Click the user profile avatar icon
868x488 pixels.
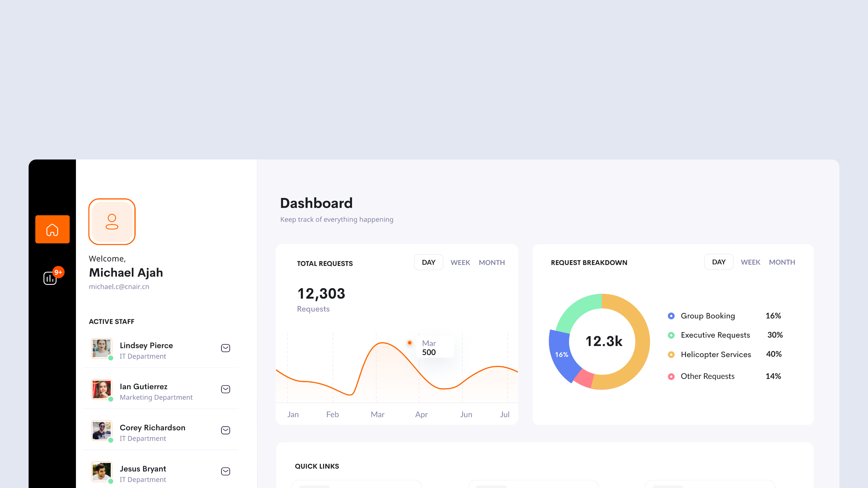[x=112, y=221]
